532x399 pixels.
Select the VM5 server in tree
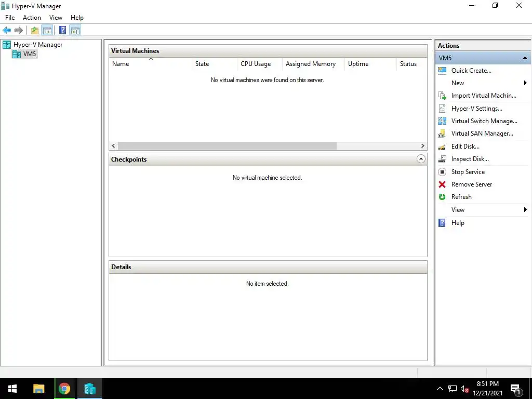24,54
